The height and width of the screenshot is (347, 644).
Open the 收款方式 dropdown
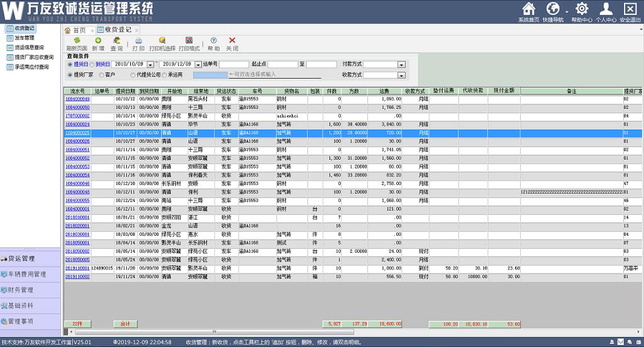coord(401,75)
